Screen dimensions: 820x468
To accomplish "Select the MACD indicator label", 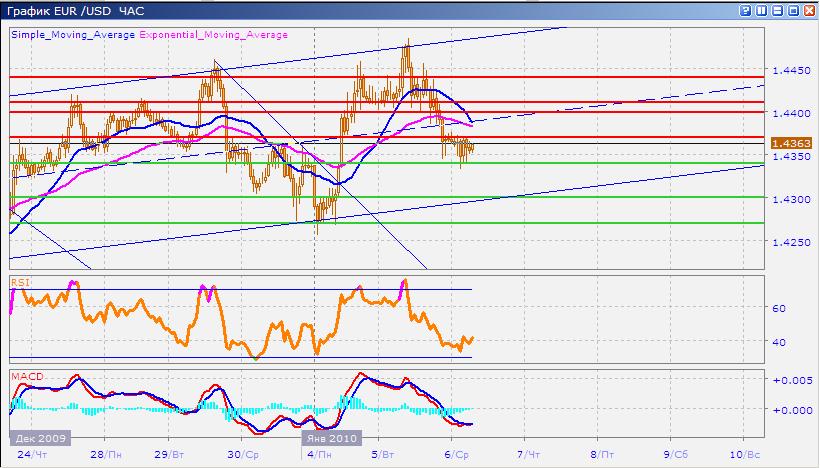I will pyautogui.click(x=24, y=377).
